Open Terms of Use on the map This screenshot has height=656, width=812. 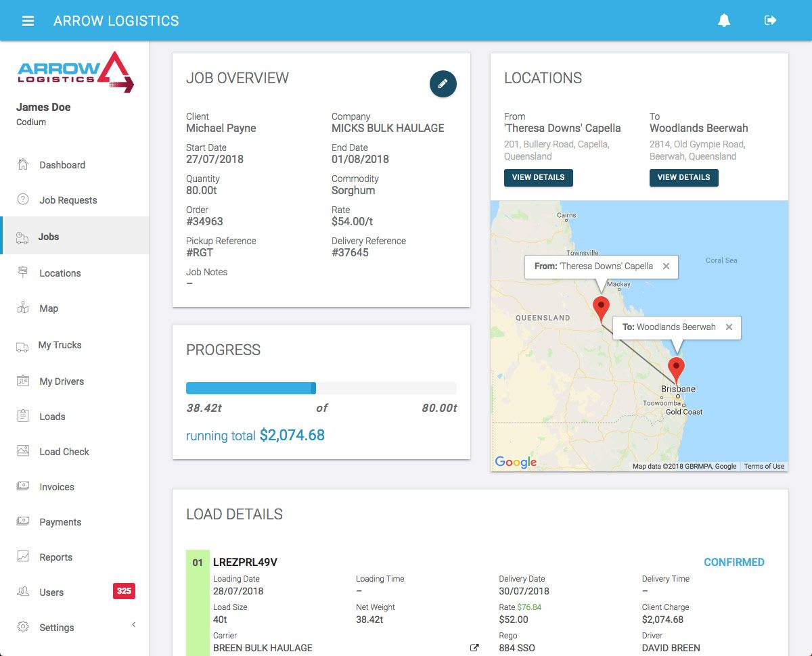764,466
